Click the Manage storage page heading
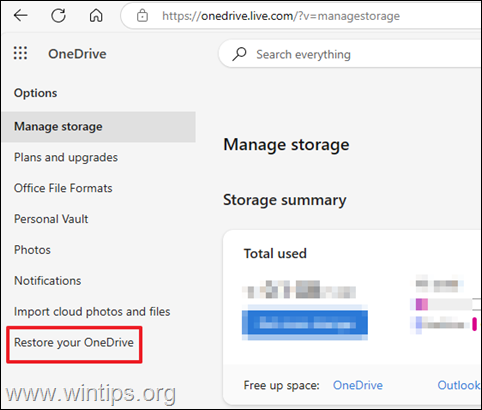 coord(286,145)
